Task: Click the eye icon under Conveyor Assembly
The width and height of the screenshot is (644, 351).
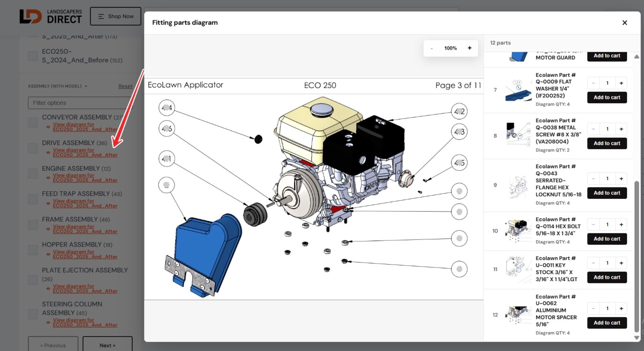Action: [x=48, y=127]
